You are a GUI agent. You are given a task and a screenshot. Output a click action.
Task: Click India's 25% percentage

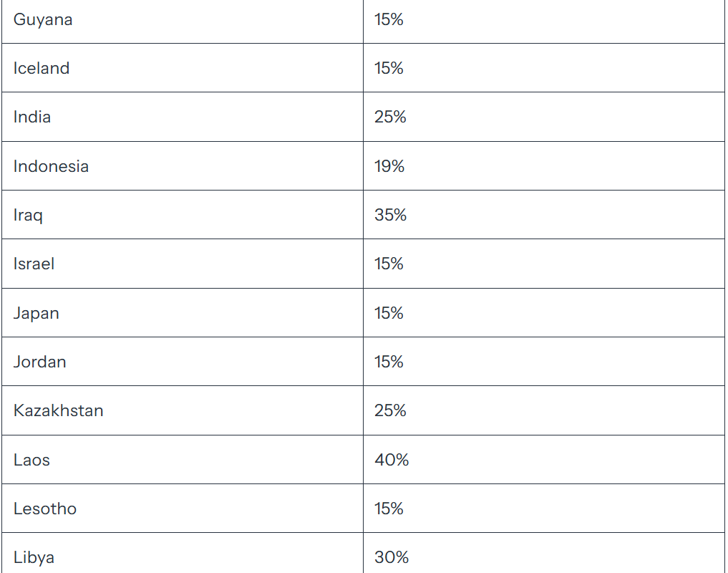pos(390,117)
